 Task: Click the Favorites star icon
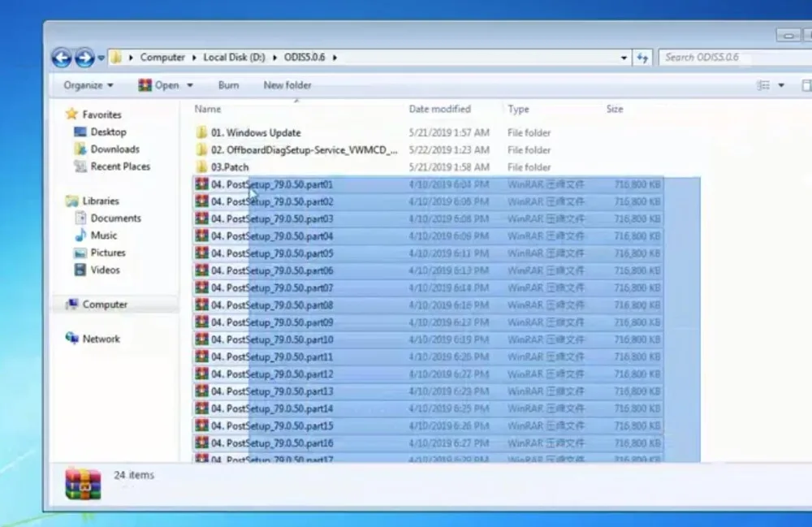(x=72, y=114)
